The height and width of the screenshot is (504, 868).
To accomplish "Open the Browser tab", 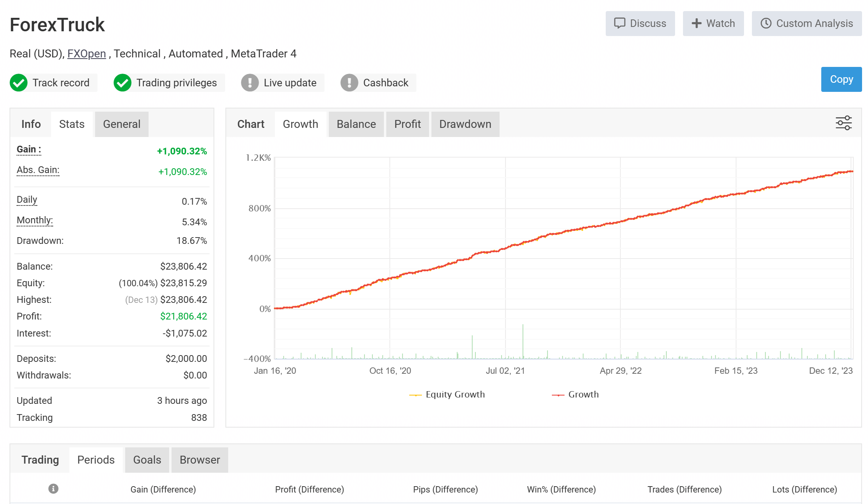I will (x=200, y=460).
